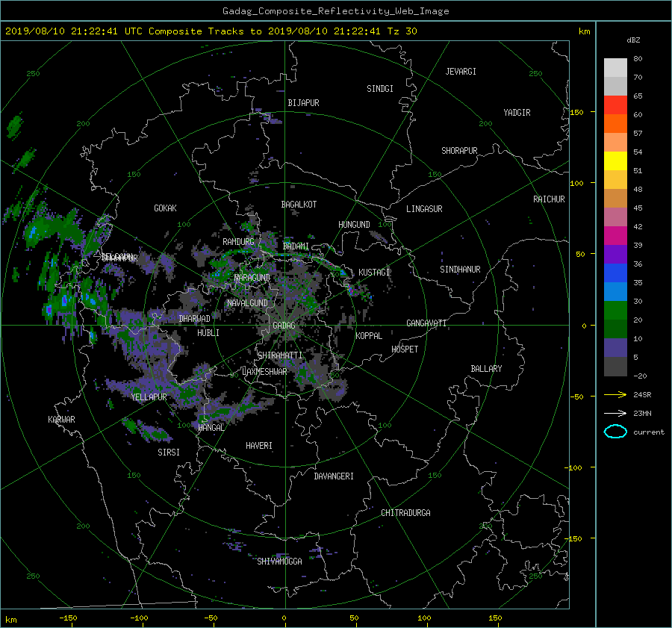Click the BALLARY city label
This screenshot has width=672, height=628.
[x=486, y=369]
